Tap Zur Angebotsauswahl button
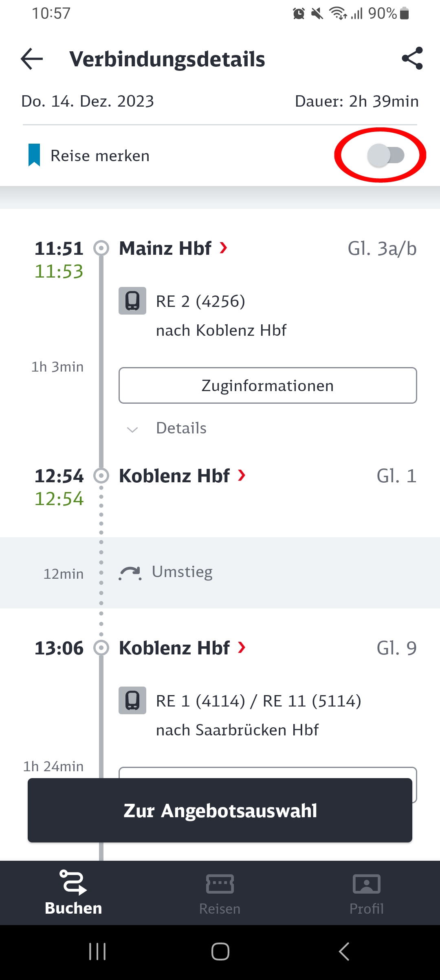 pos(220,810)
